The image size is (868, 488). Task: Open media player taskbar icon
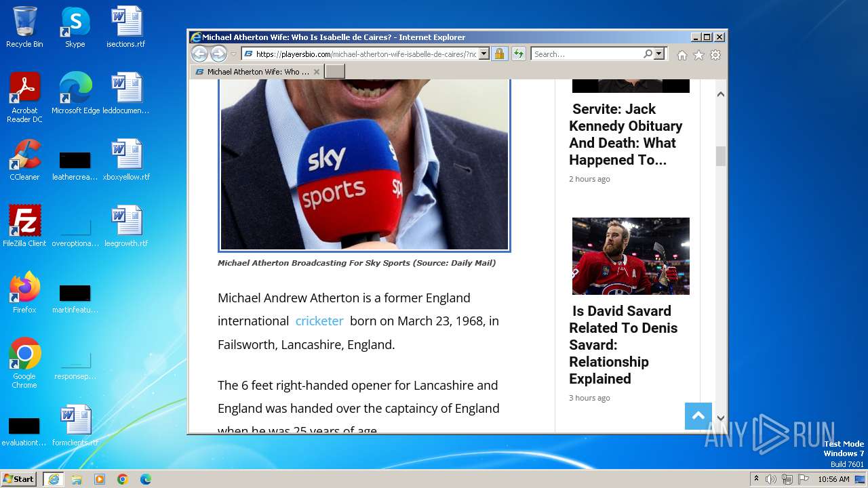[100, 479]
